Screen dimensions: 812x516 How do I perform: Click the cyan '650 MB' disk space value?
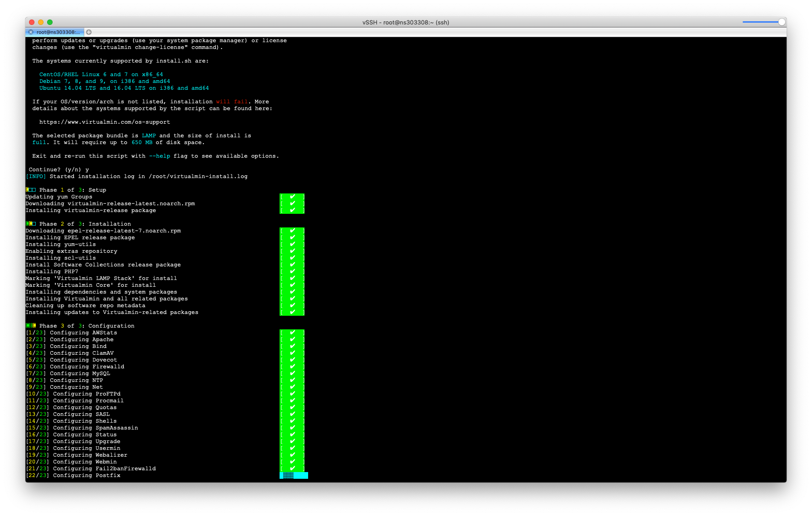click(x=142, y=142)
